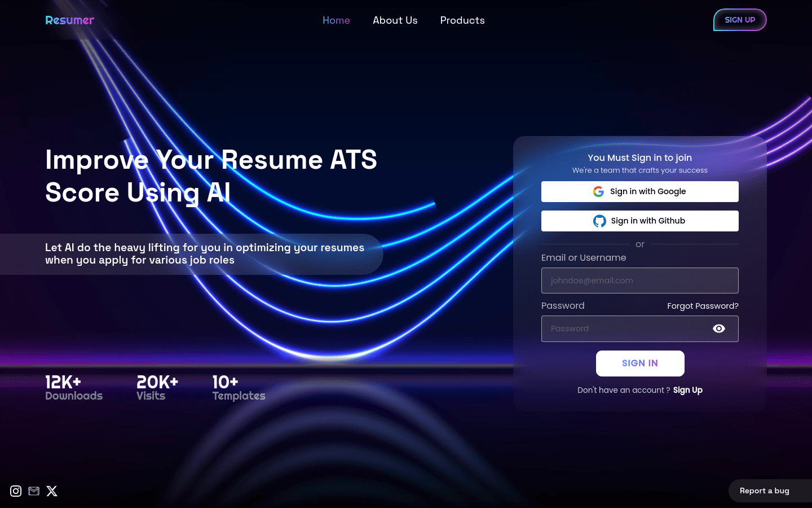This screenshot has height=508, width=812.
Task: Open the About Us page
Action: 395,20
